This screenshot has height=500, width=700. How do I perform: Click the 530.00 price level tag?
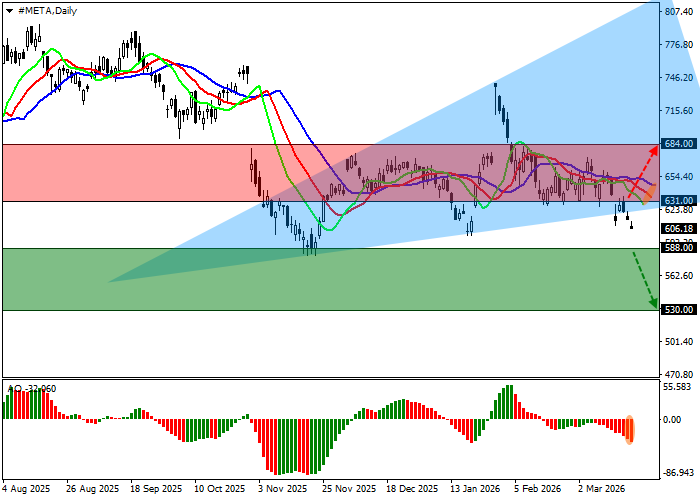pyautogui.click(x=678, y=310)
